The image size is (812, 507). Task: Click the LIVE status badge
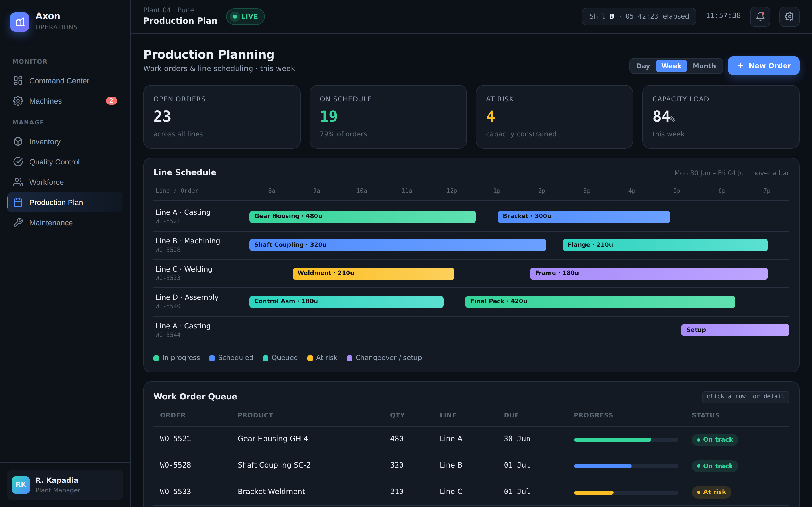tap(245, 16)
